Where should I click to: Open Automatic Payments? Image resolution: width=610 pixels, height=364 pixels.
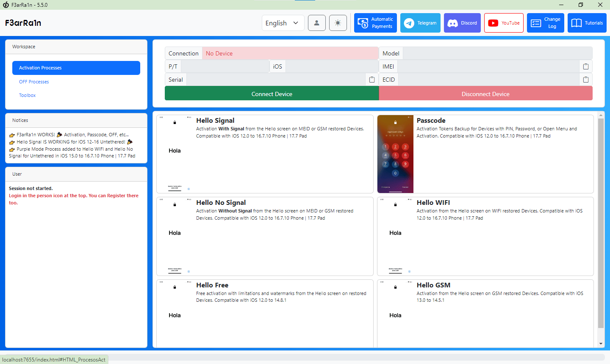point(375,23)
